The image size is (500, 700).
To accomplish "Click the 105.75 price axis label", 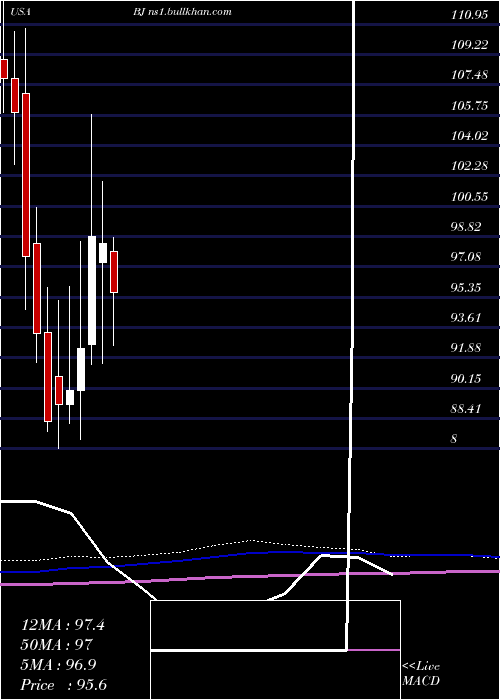I will [x=469, y=106].
